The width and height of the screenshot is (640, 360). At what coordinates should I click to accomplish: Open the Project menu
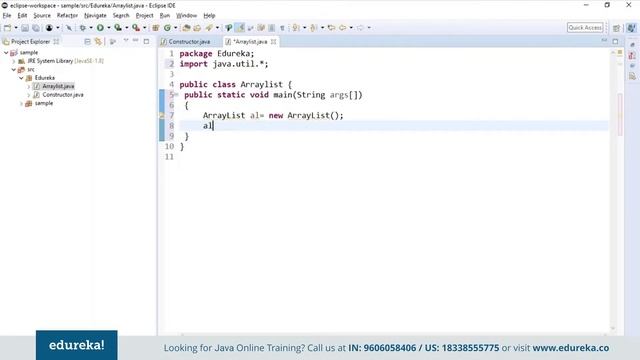click(144, 16)
